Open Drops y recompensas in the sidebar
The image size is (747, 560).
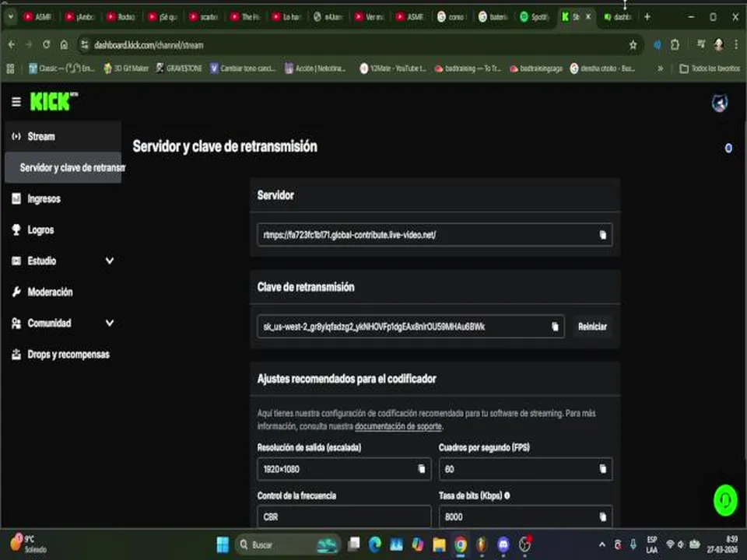click(63, 355)
